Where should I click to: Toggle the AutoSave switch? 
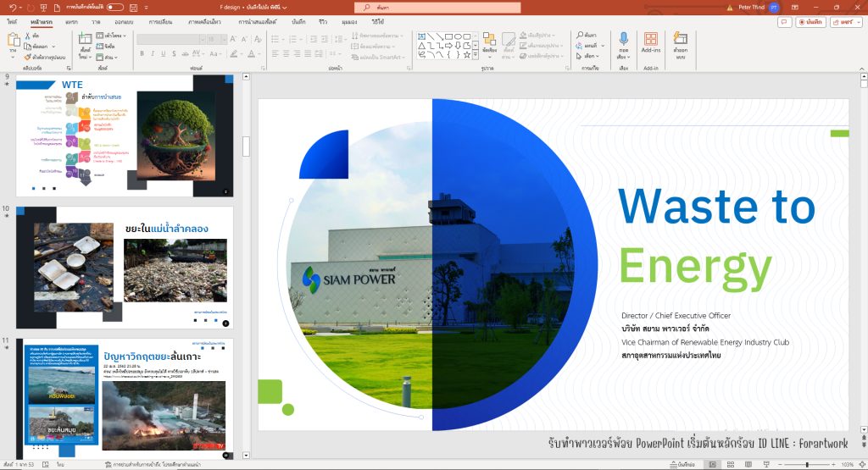click(x=114, y=7)
